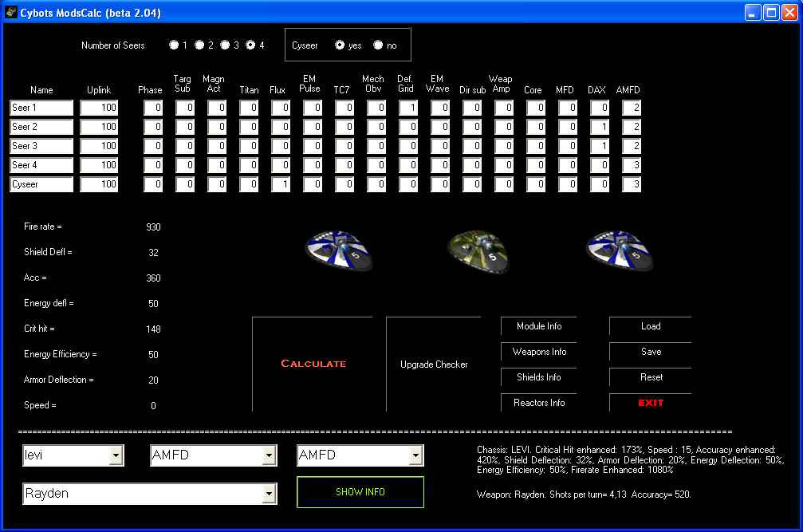Select 1 for Number of Seers

[174, 45]
